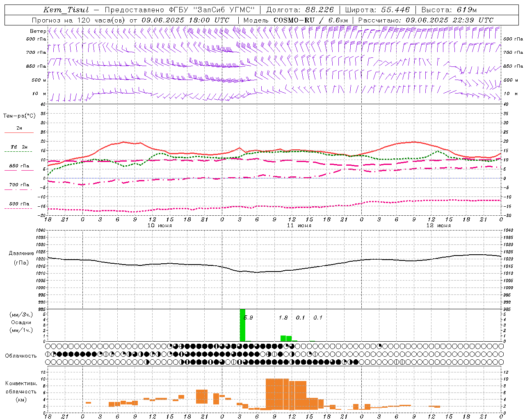Click the "Высота: 619м" header value
525x420 pixels.
click(449, 10)
